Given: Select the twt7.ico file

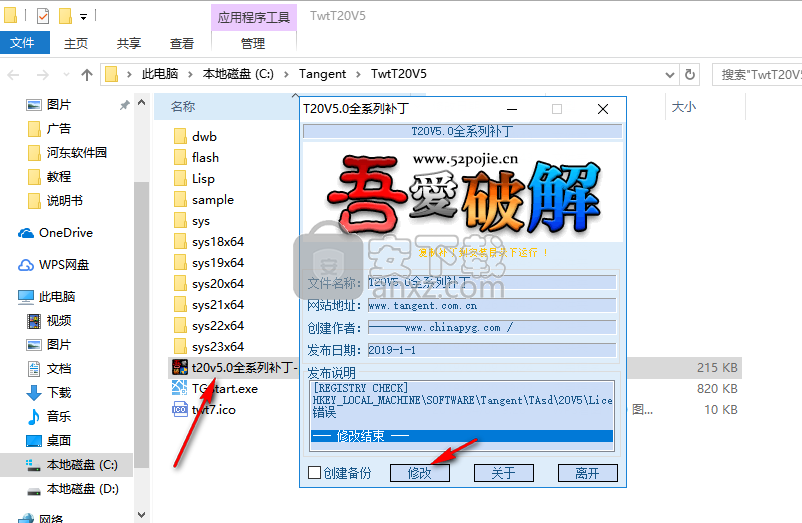Looking at the screenshot, I should [x=213, y=410].
